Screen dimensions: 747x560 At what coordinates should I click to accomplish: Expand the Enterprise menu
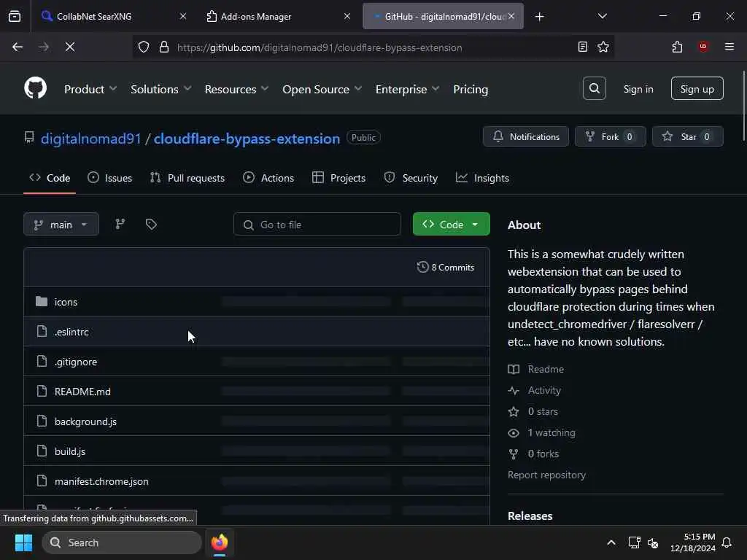[407, 89]
